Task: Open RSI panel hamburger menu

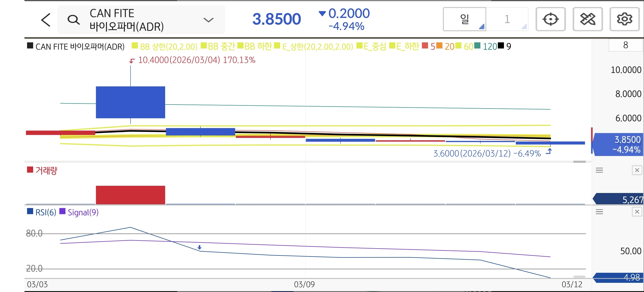Action: [599, 212]
